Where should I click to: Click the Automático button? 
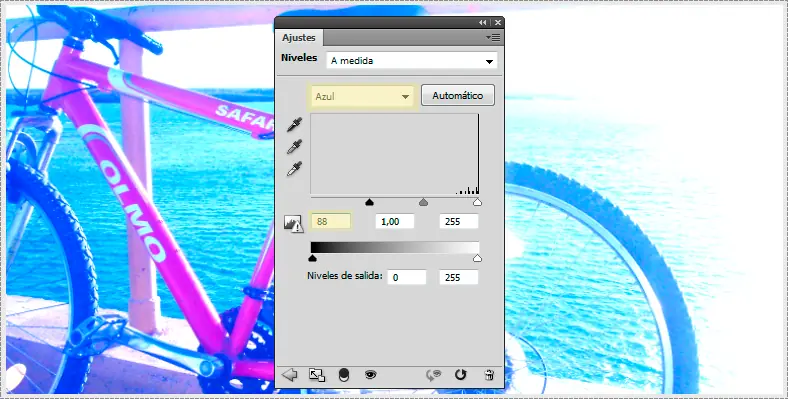(458, 95)
